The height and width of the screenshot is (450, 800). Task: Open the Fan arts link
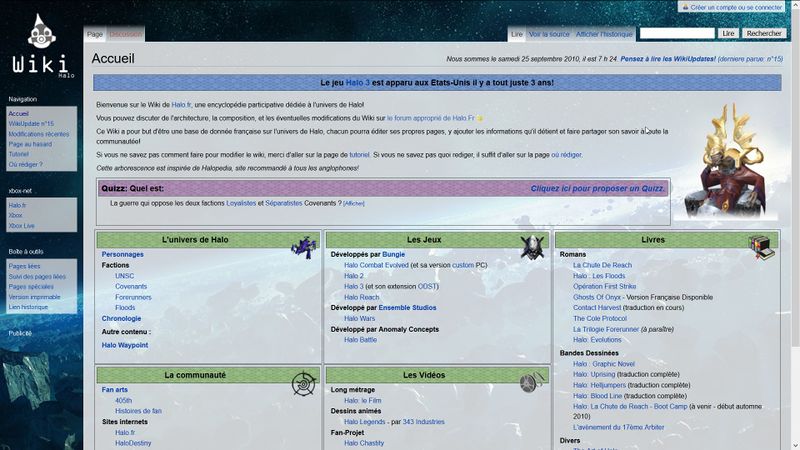[115, 390]
